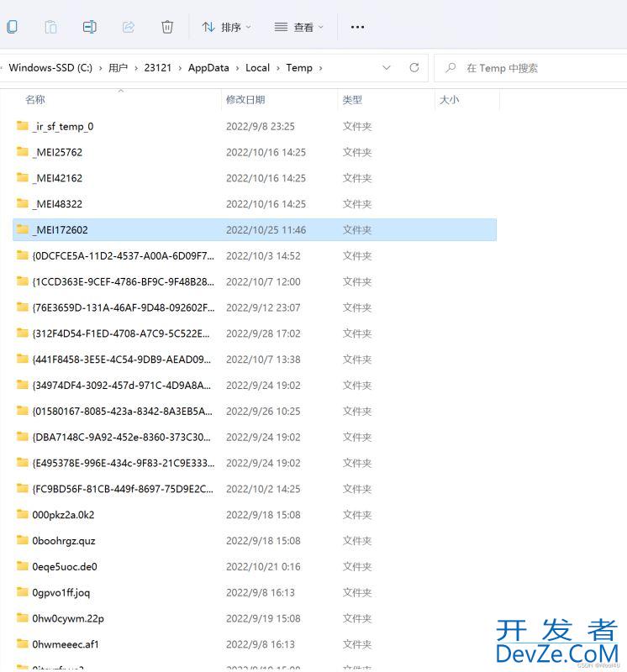Viewport: 627px width, 672px height.
Task: Click the folder icon of 000pkz2a.0k2
Action: tap(23, 514)
